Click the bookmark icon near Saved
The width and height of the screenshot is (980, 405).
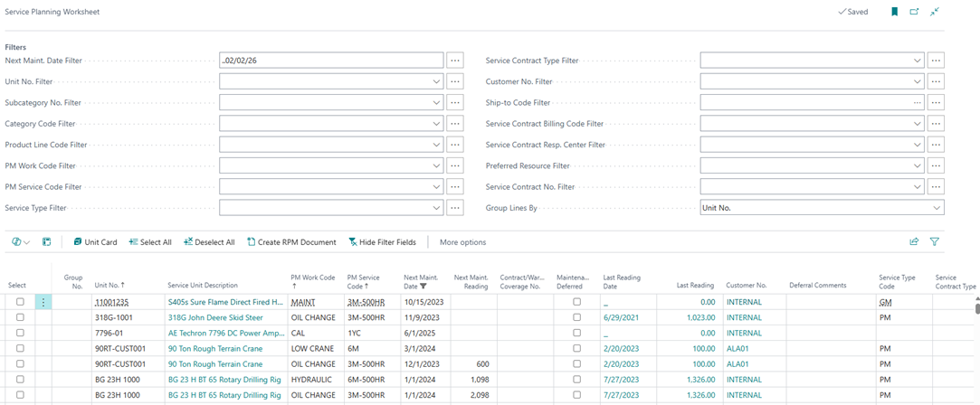point(894,12)
